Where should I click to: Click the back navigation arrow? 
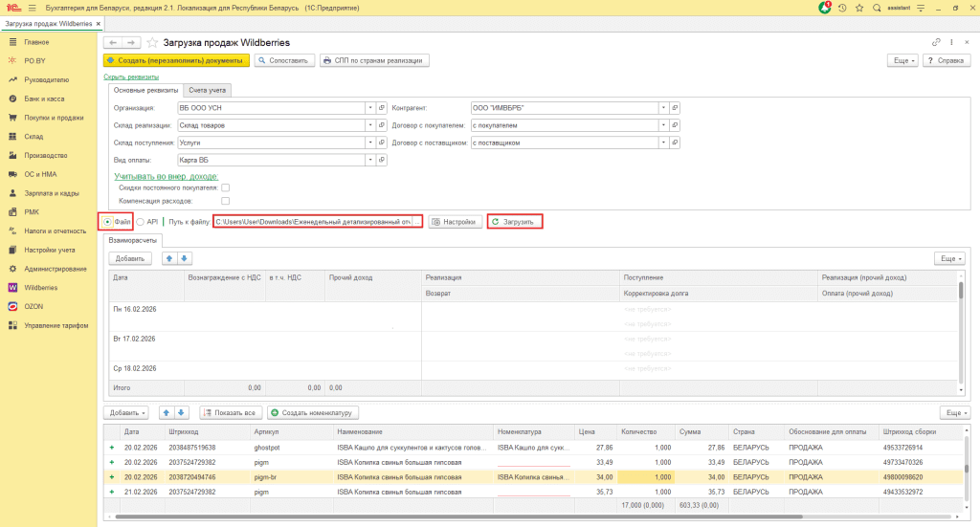(x=113, y=43)
